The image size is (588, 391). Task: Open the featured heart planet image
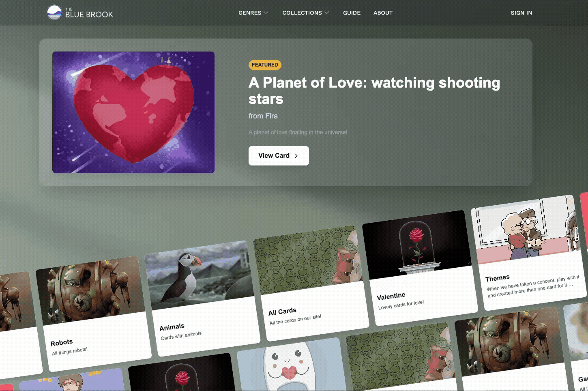tap(133, 112)
